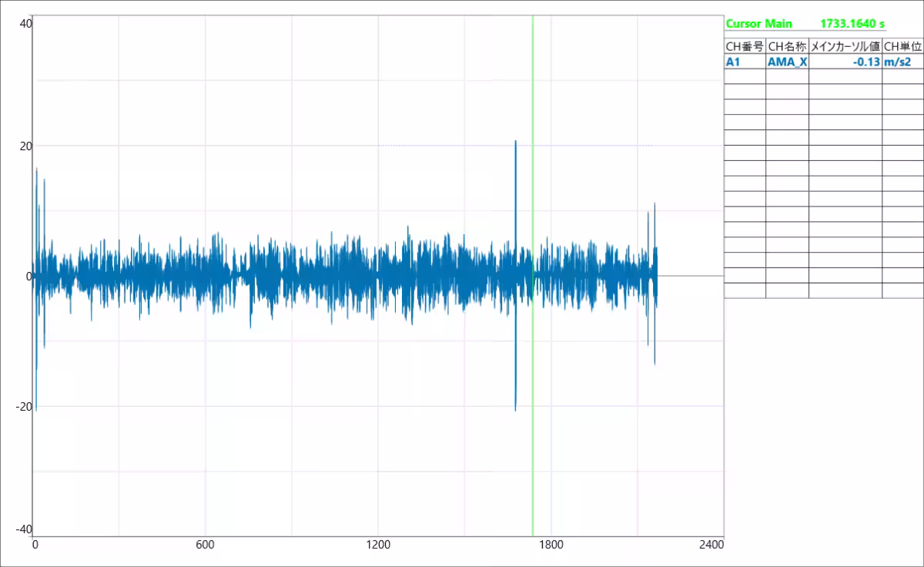Click the top 40 label on vertical axis

[x=25, y=24]
